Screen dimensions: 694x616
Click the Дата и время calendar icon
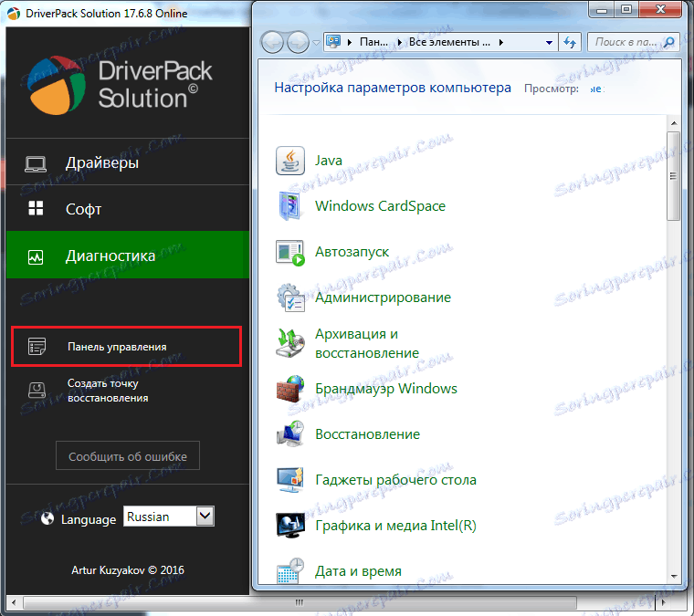[x=290, y=571]
